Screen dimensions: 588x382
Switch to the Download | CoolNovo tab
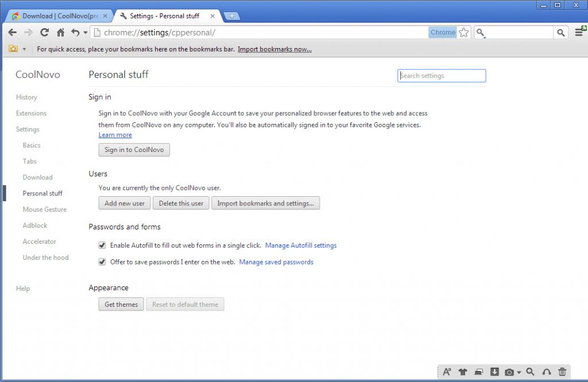pos(60,16)
